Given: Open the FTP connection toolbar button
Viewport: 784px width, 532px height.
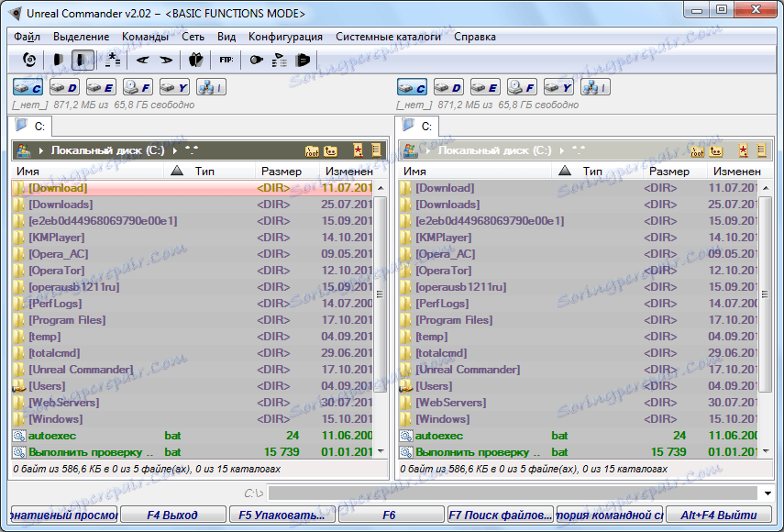Looking at the screenshot, I should coord(226,60).
